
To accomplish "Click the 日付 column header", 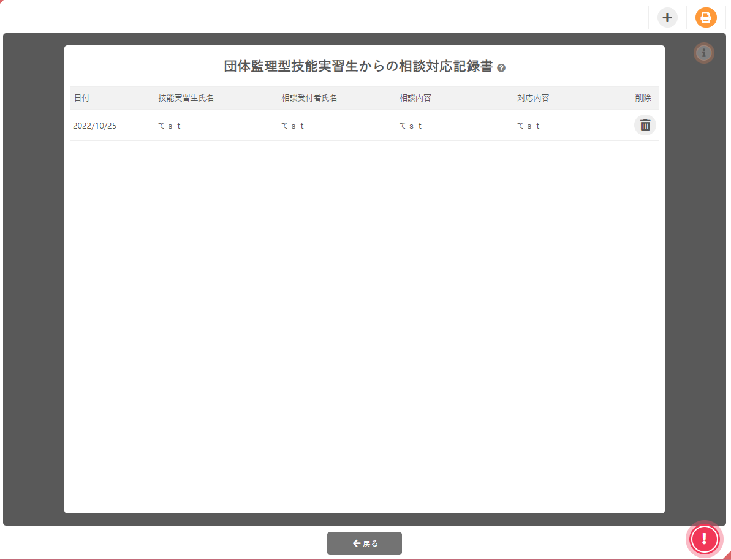I will point(81,98).
